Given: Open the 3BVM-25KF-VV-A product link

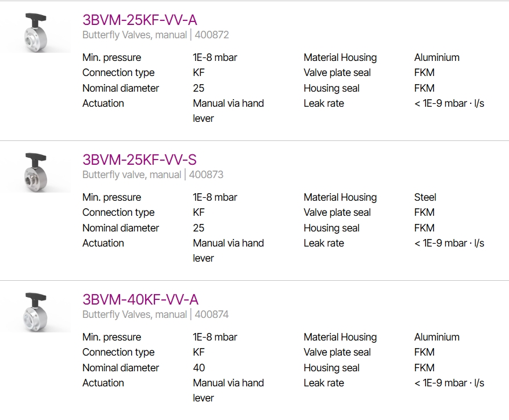Looking at the screenshot, I should point(140,20).
